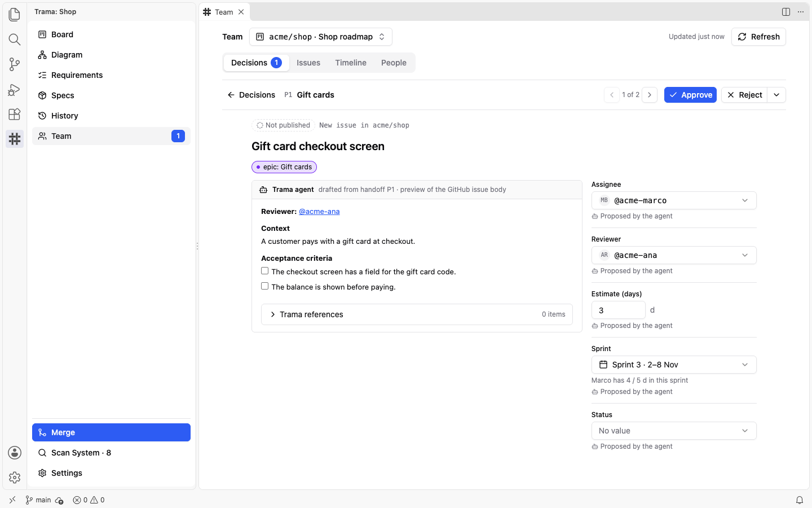Go back to the Decisions list

click(251, 95)
